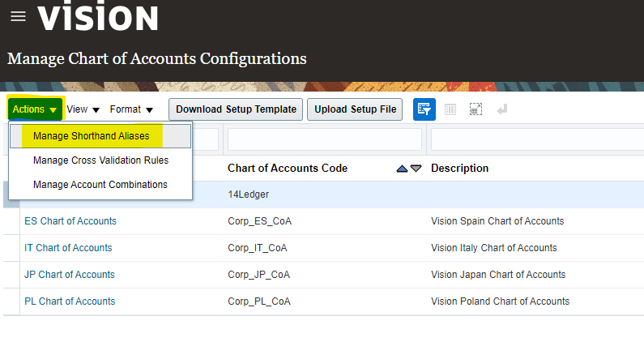Click the Query By Example filter icon
Image resolution: width=644 pixels, height=342 pixels.
[x=424, y=109]
